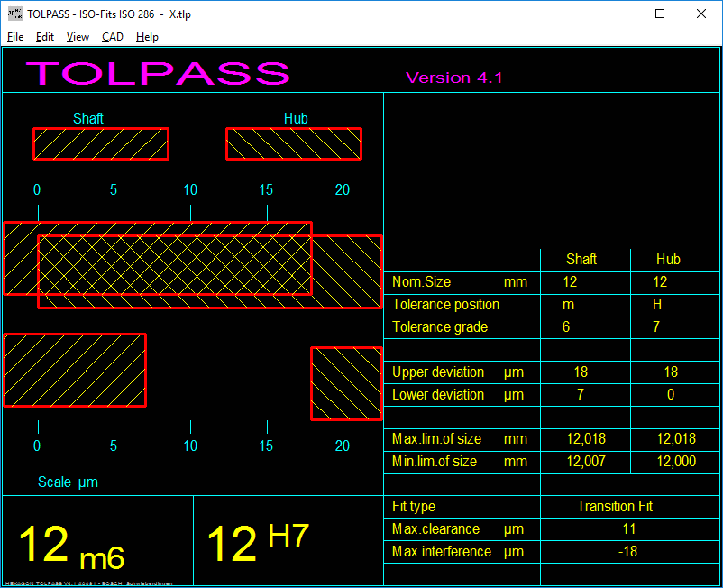Click the Hub legend hatch box
The width and height of the screenshot is (723, 588).
click(x=294, y=144)
